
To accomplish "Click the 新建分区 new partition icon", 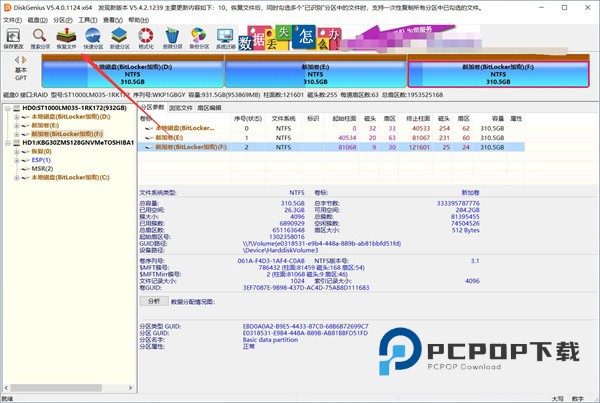I will tap(119, 36).
